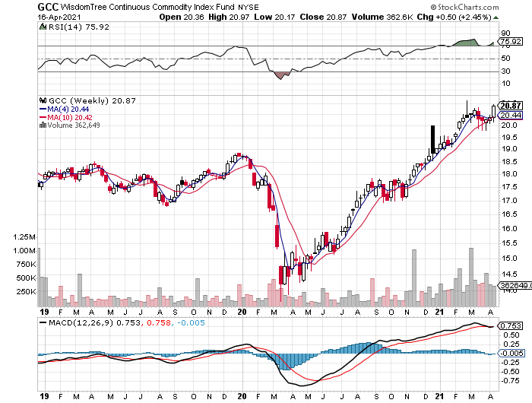This screenshot has height=403, width=532.
Task: Click the MA value tag 20.44
Action: point(511,116)
